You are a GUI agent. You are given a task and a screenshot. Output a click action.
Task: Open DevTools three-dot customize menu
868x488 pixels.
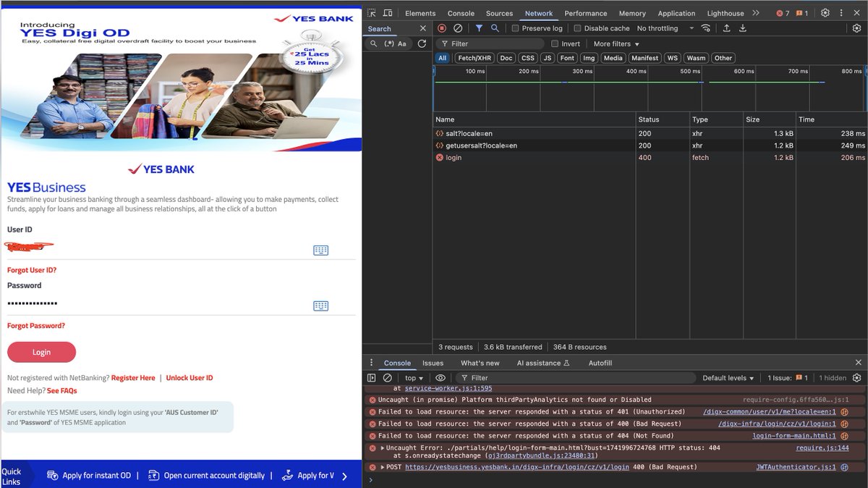click(841, 13)
